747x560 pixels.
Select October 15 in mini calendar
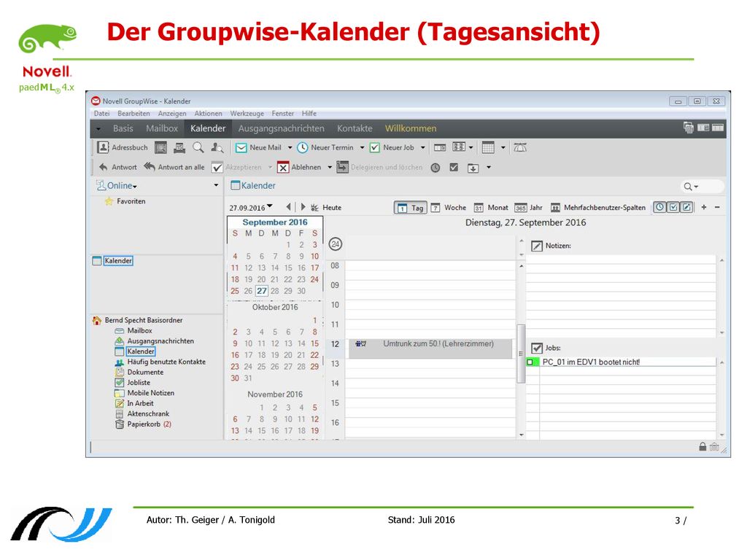coord(314,343)
